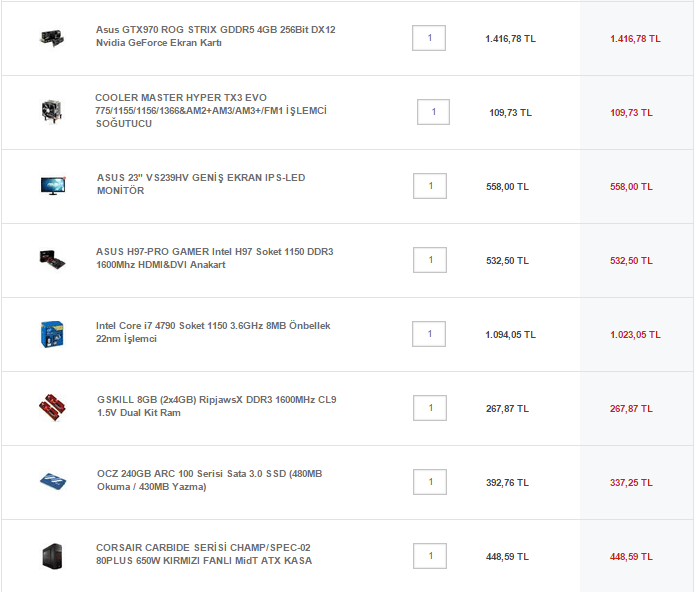
Task: Click the Cooler Master Hyper TX3 cooler image
Action: pos(51,111)
